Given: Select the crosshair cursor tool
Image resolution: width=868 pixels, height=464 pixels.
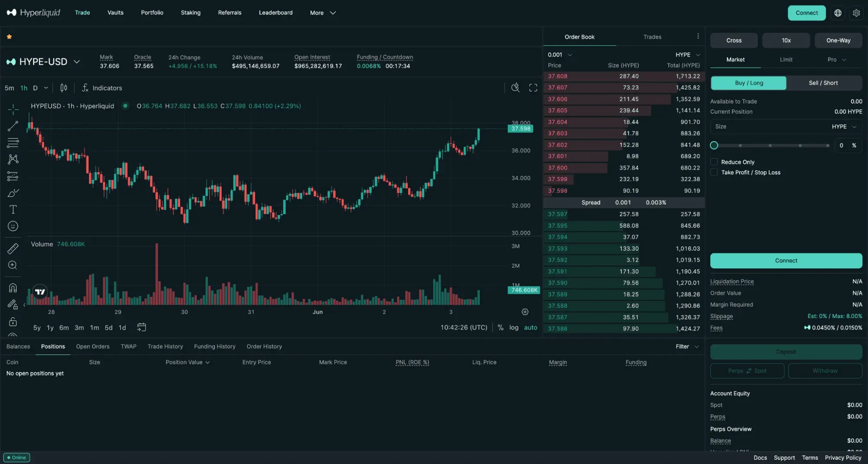Looking at the screenshot, I should 13,109.
